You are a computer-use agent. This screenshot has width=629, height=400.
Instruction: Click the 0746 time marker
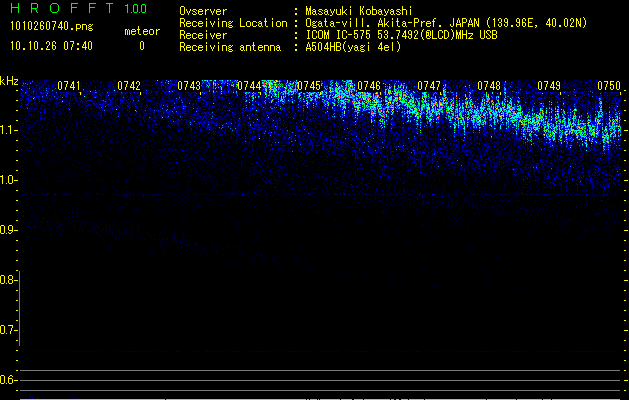pos(369,86)
